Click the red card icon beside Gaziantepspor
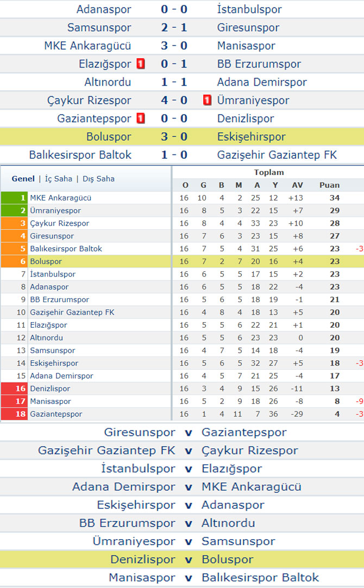This screenshot has height=588, width=364. pos(141,118)
